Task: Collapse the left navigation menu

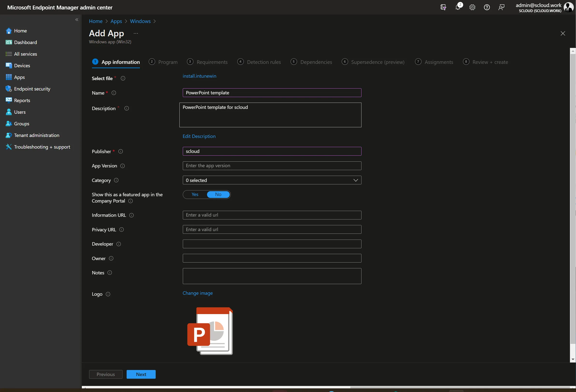Action: [77, 20]
